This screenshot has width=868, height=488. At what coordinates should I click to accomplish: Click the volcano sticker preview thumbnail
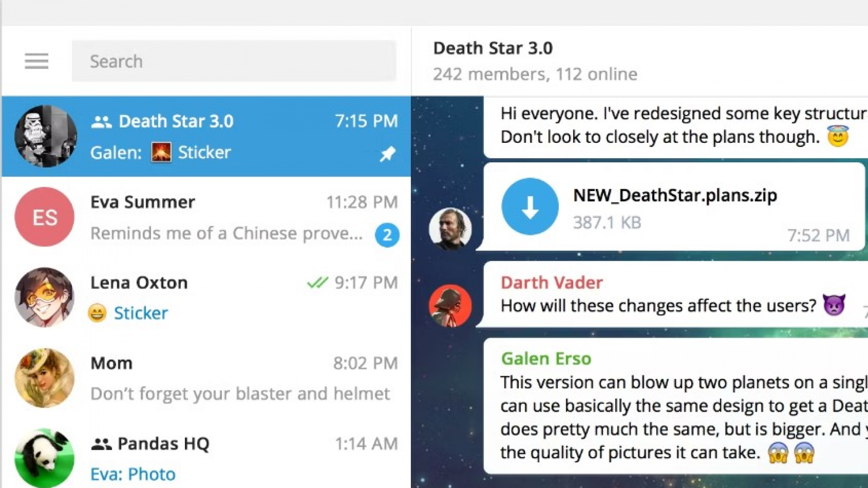pos(161,152)
